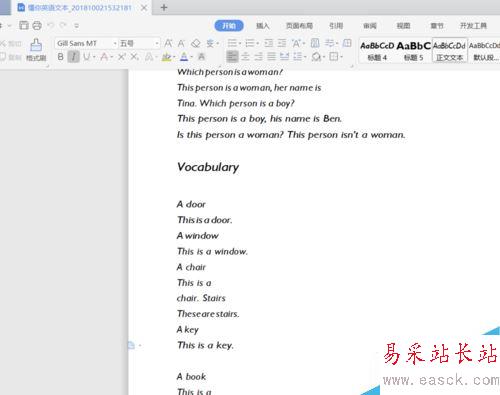Copy the selection with the copy icon
This screenshot has height=395, width=500.
point(3,57)
